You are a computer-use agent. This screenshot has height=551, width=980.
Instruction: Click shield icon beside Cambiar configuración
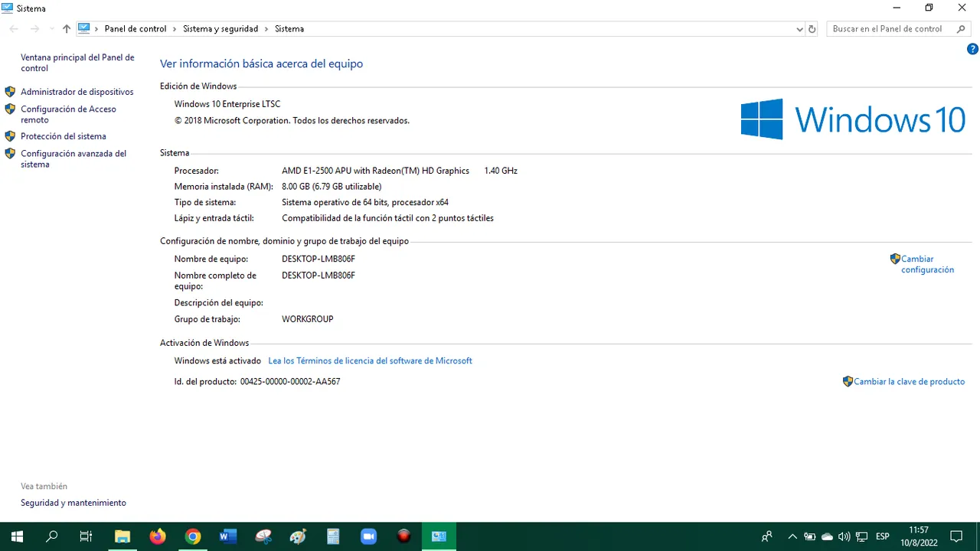(x=895, y=259)
